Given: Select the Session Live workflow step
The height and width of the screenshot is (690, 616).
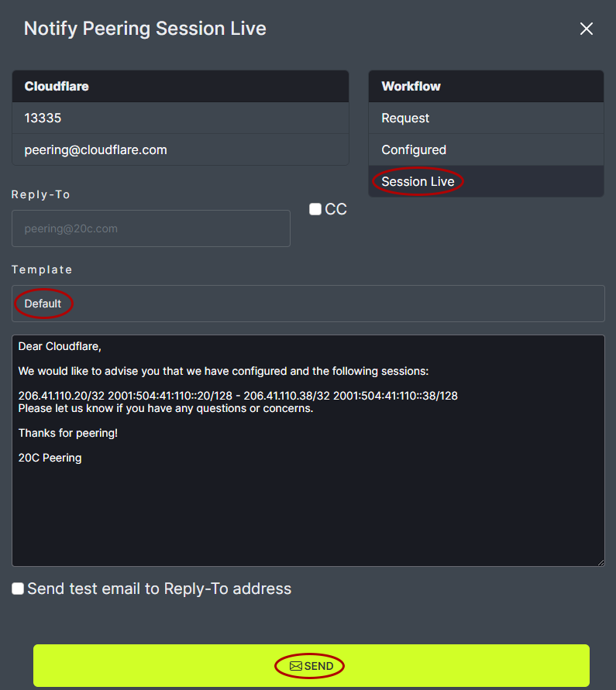Looking at the screenshot, I should 486,182.
